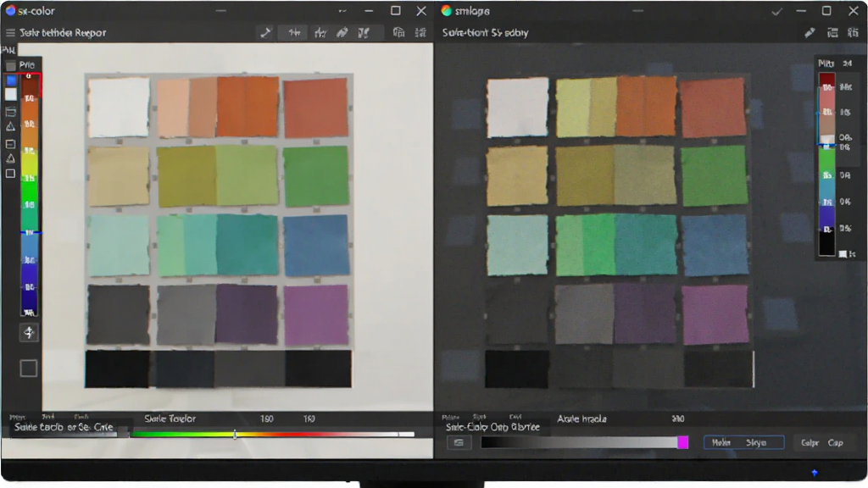The width and height of the screenshot is (868, 488).
Task: Click the checkmark icon in smlogs title bar
Action: coord(776,11)
